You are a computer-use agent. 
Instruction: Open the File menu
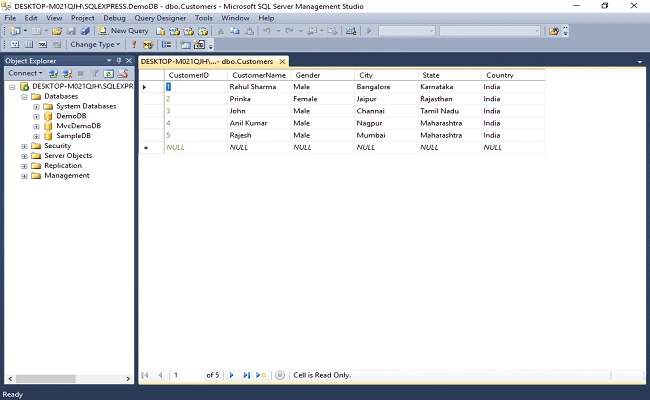pos(10,18)
